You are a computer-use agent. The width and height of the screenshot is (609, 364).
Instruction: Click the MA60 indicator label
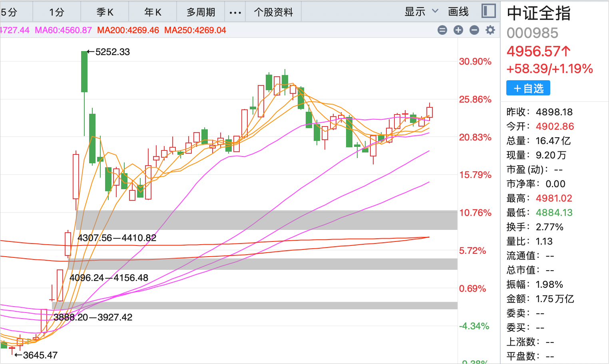[63, 30]
